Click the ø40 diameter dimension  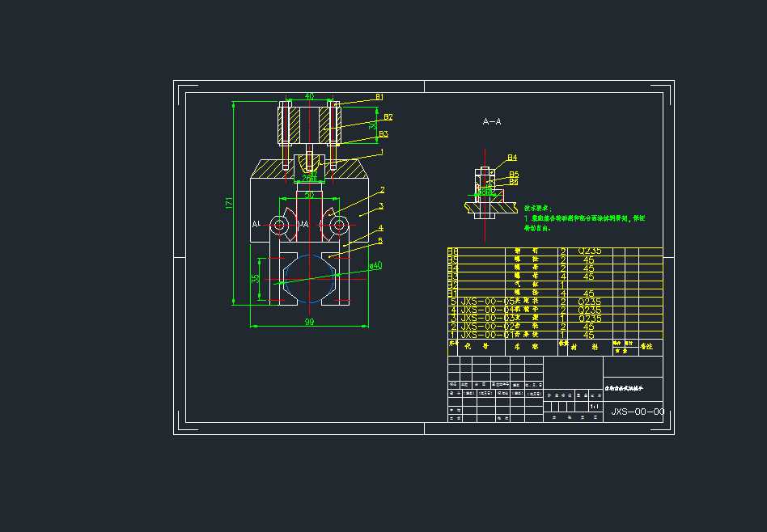(375, 265)
